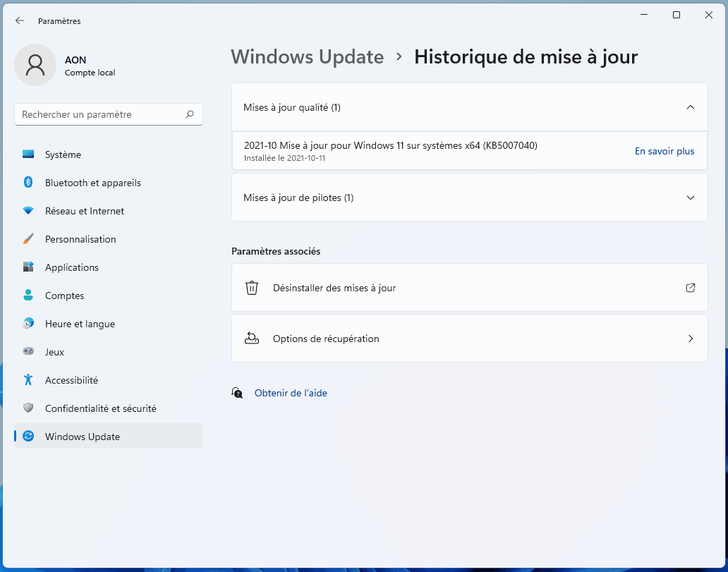Open Système settings category

(x=109, y=154)
